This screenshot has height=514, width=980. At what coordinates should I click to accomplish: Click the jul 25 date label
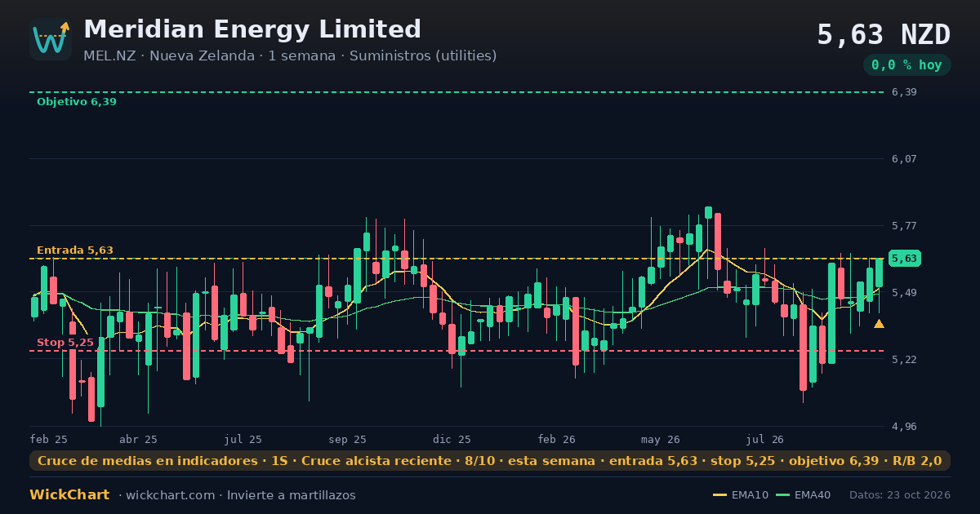pos(243,439)
